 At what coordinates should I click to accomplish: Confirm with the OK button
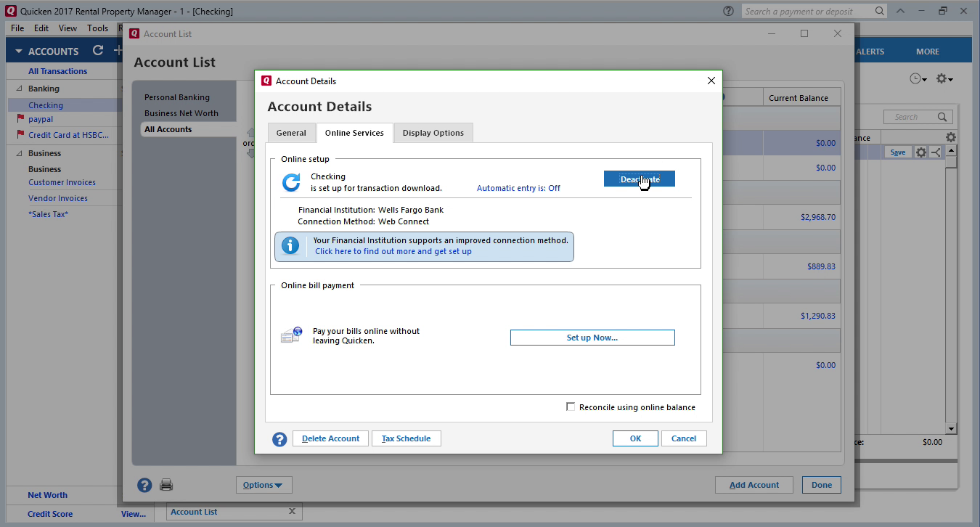click(x=635, y=438)
